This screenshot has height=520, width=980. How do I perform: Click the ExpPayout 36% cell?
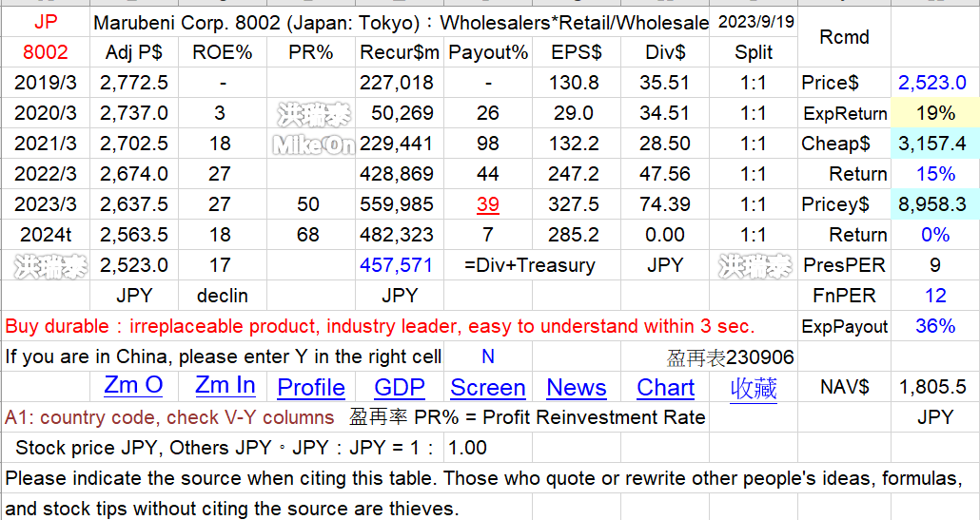coord(935,326)
